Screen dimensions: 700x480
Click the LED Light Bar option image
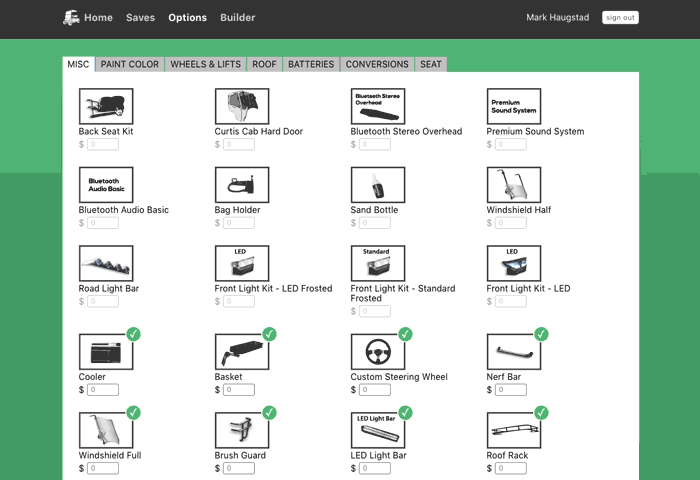point(378,430)
